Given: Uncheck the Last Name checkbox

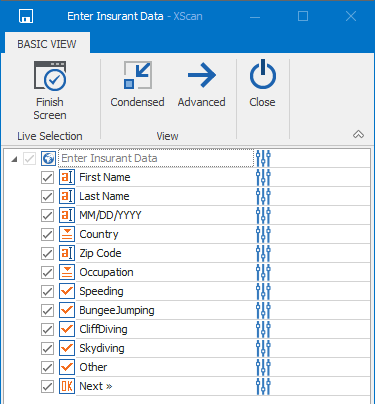Looking at the screenshot, I should [47, 196].
